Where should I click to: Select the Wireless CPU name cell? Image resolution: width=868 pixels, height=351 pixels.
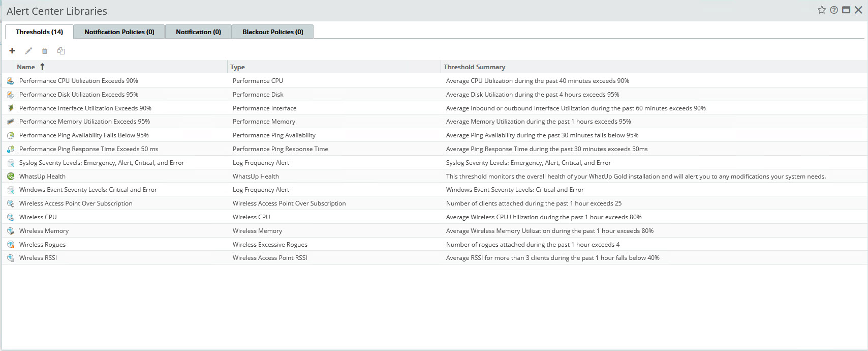[38, 217]
